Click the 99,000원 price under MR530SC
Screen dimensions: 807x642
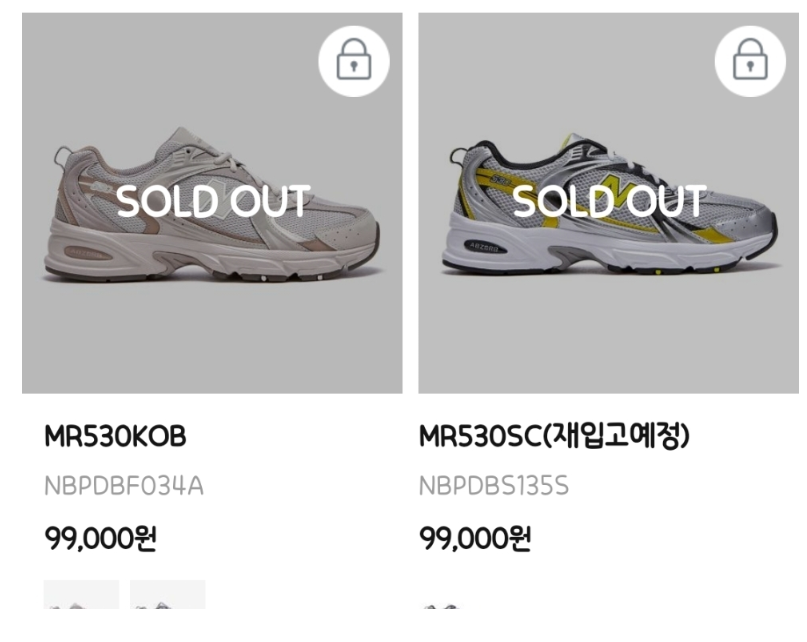click(x=475, y=539)
